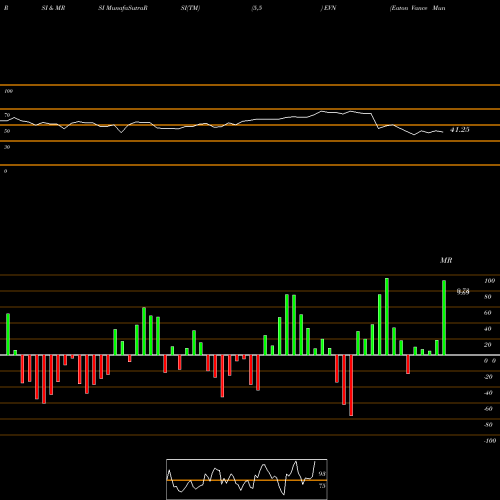Click the 40 label on MR axis
This screenshot has height=500, width=500.
pos(488,329)
